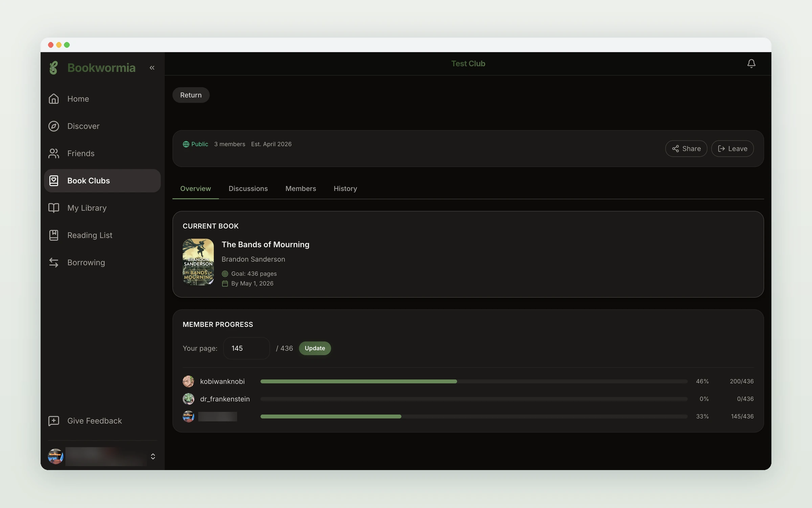Open notifications bell icon

751,63
